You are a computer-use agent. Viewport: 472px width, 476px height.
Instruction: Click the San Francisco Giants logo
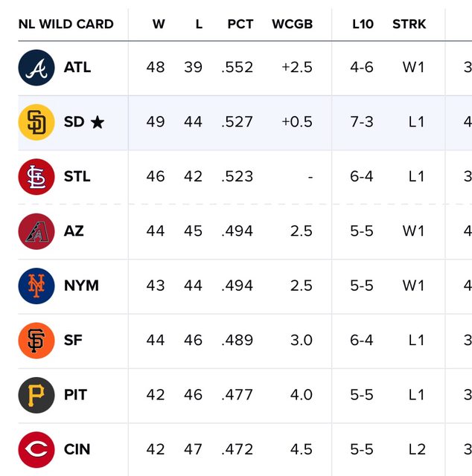(x=36, y=341)
